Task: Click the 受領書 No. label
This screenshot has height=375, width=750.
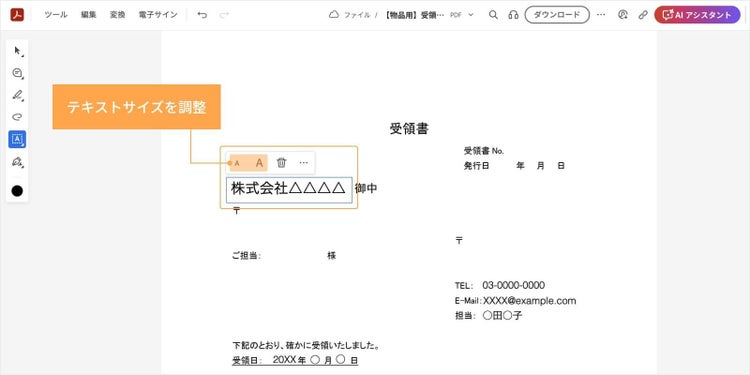Action: pyautogui.click(x=484, y=151)
